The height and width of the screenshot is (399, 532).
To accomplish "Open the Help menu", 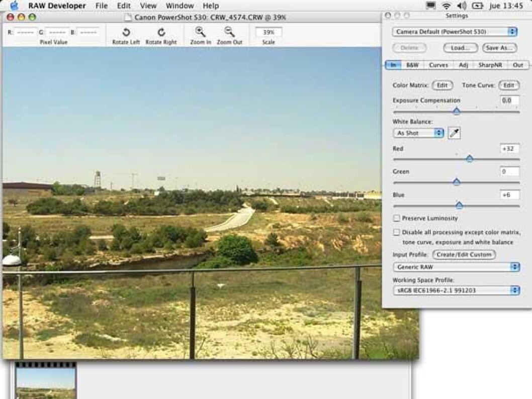I will (x=211, y=6).
